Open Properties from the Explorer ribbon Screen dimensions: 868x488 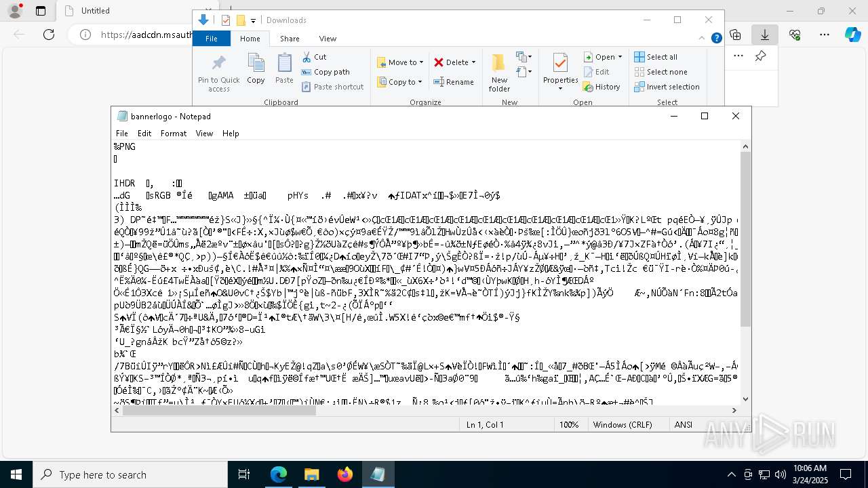[560, 72]
